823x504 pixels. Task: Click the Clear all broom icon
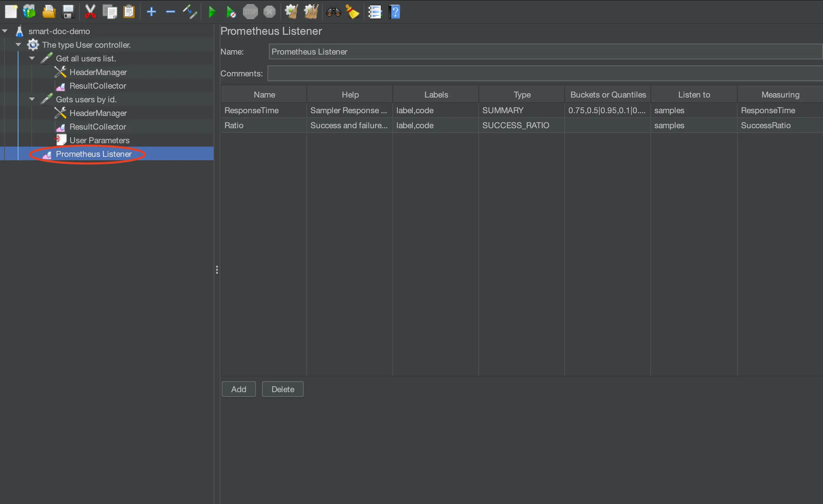pyautogui.click(x=311, y=12)
